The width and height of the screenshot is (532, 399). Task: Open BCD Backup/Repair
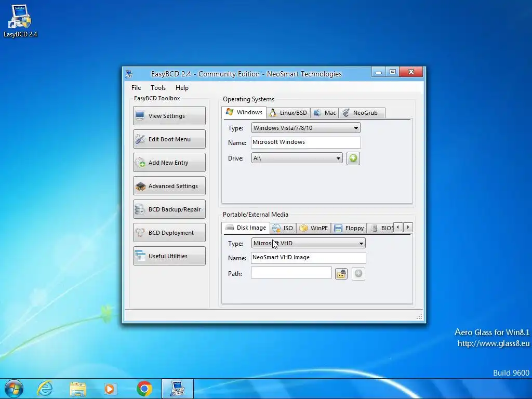(169, 209)
